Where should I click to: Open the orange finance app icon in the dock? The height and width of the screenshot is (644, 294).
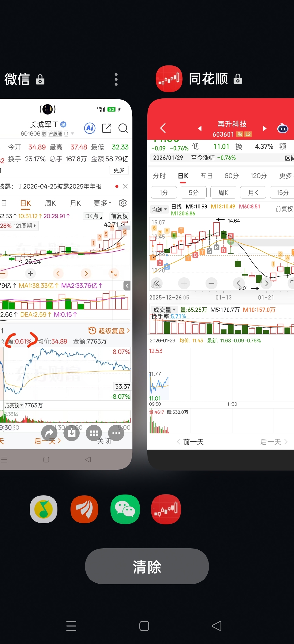pyautogui.click(x=84, y=509)
